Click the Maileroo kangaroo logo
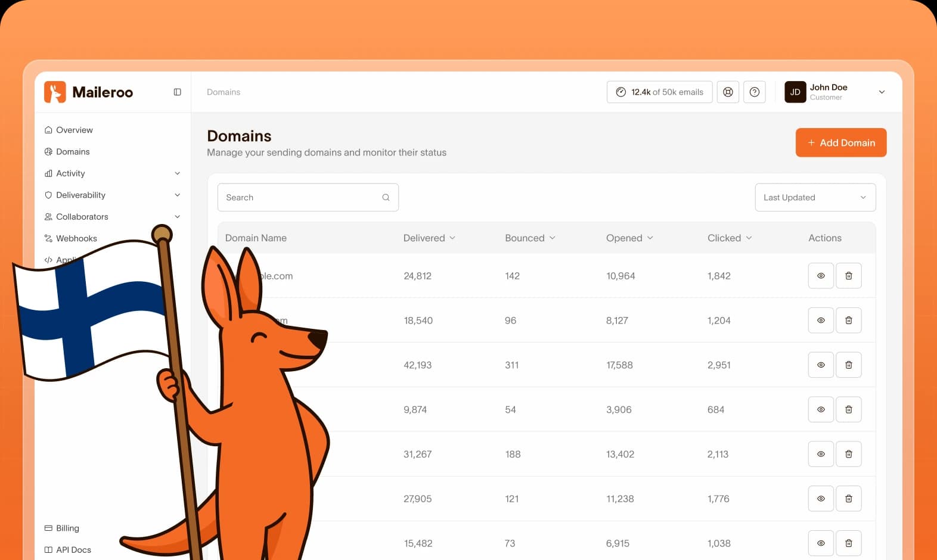The height and width of the screenshot is (560, 937). [x=55, y=92]
